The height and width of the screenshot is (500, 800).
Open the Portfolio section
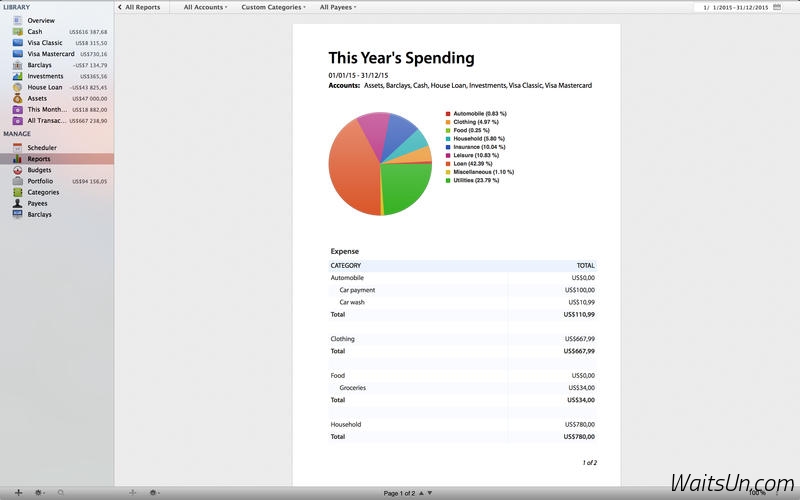point(40,181)
